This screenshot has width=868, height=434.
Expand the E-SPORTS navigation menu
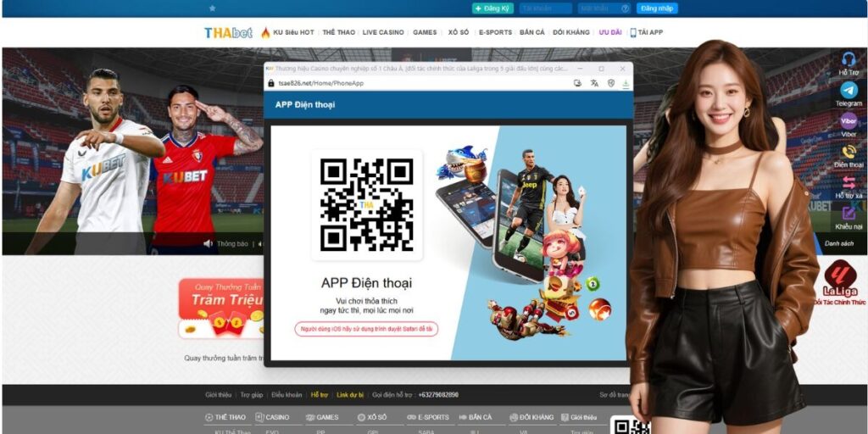point(495,32)
